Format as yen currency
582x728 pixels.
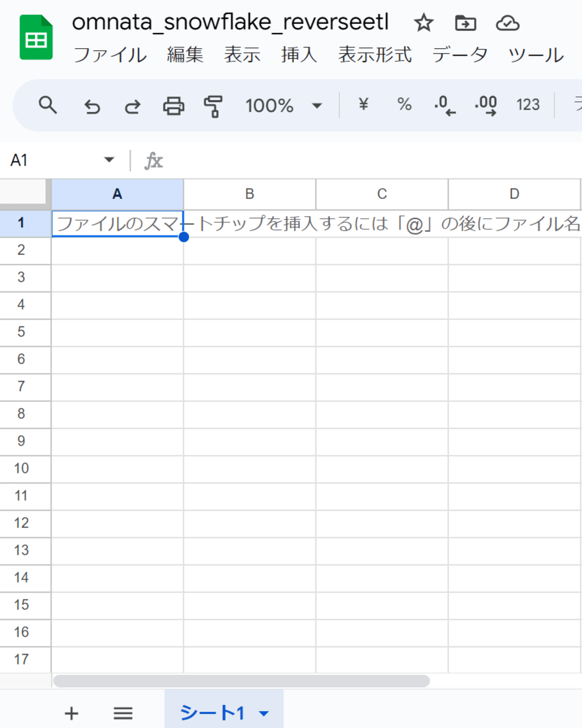[x=363, y=104]
